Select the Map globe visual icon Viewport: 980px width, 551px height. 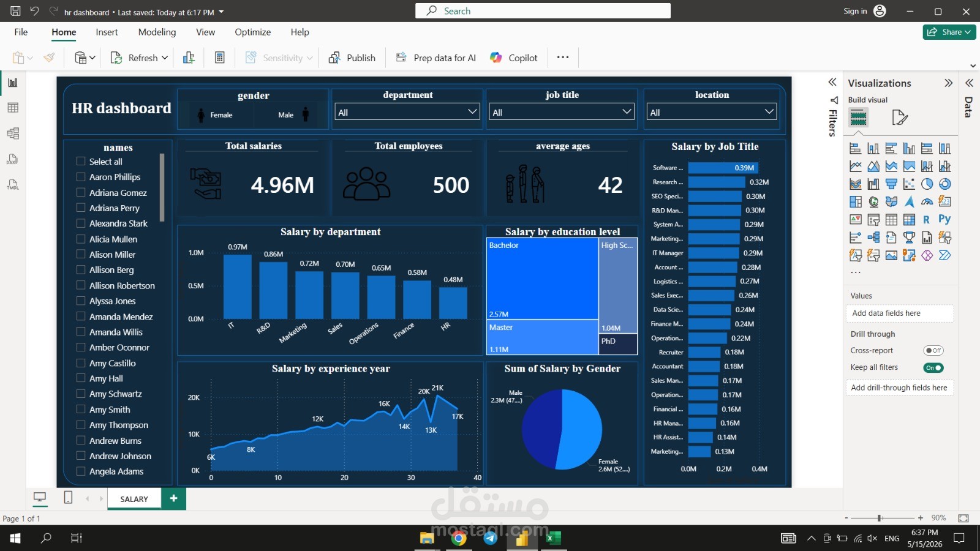click(873, 201)
